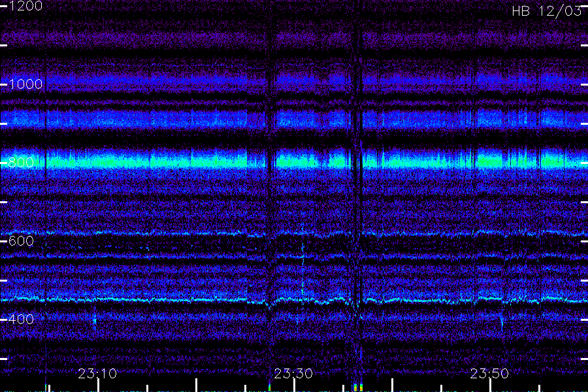588x392 pixels.
Task: Click the 800 frequency axis label
Action: pyautogui.click(x=21, y=163)
